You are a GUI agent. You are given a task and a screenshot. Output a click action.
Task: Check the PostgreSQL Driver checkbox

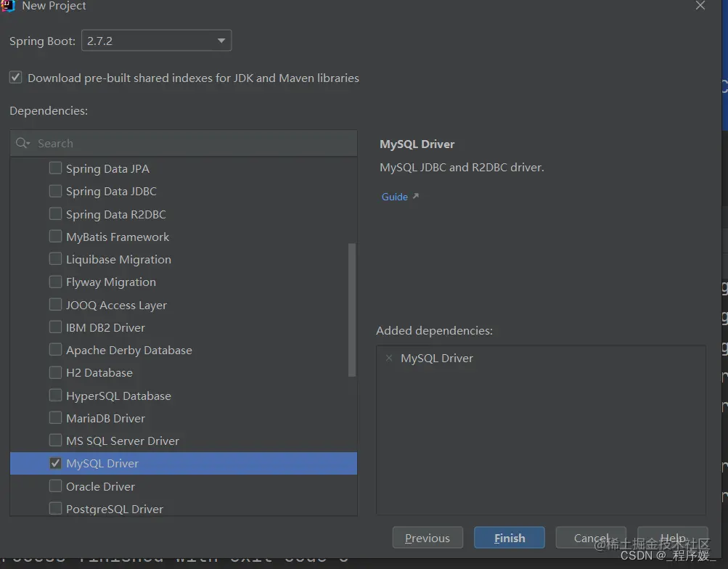tap(55, 508)
